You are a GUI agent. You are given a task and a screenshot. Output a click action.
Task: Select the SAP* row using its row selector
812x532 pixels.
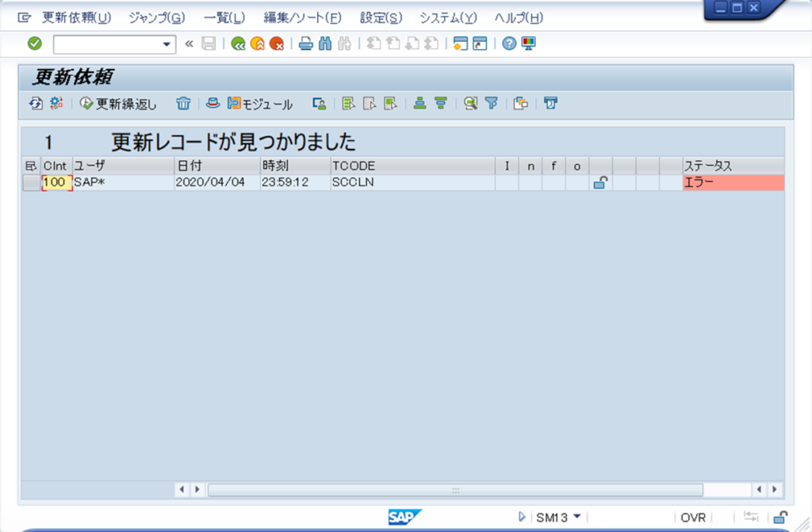(32, 182)
